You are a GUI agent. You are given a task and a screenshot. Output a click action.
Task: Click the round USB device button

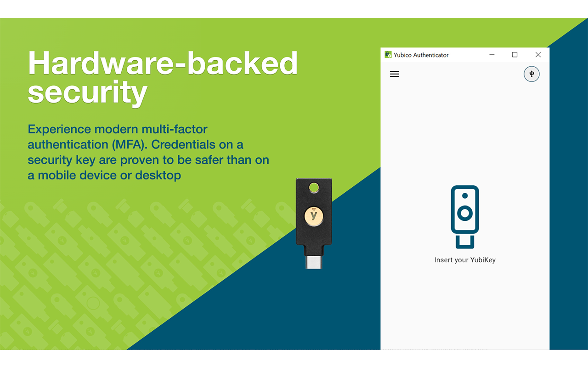531,74
